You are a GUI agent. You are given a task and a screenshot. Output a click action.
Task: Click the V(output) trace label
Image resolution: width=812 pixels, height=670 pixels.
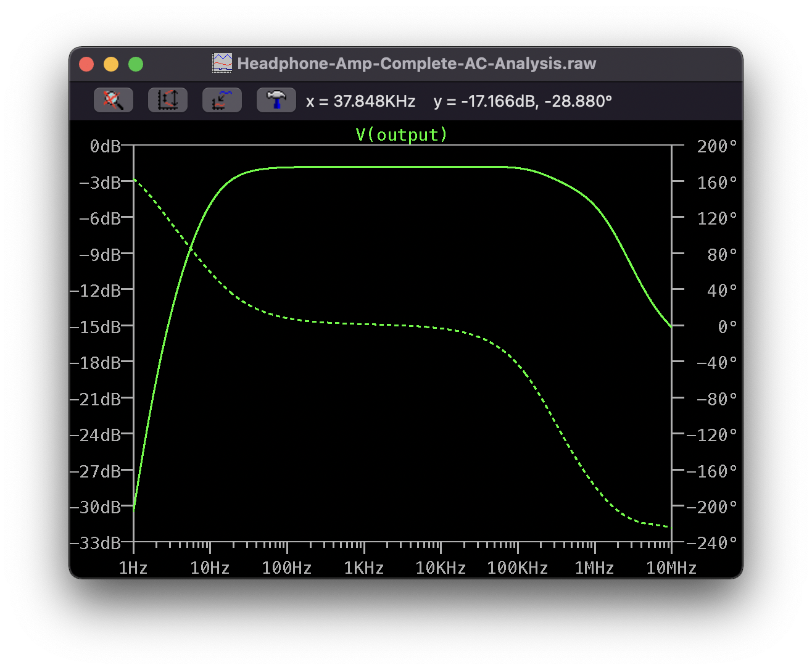(x=402, y=134)
